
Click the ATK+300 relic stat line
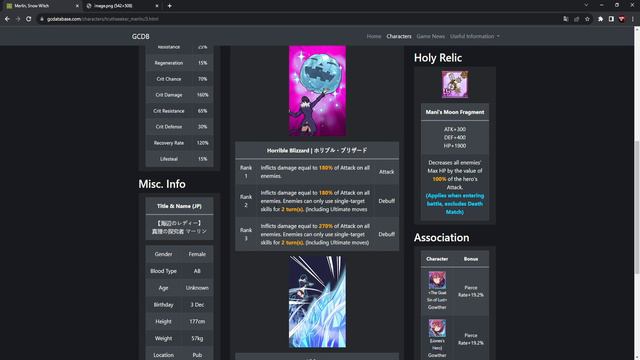click(x=455, y=129)
